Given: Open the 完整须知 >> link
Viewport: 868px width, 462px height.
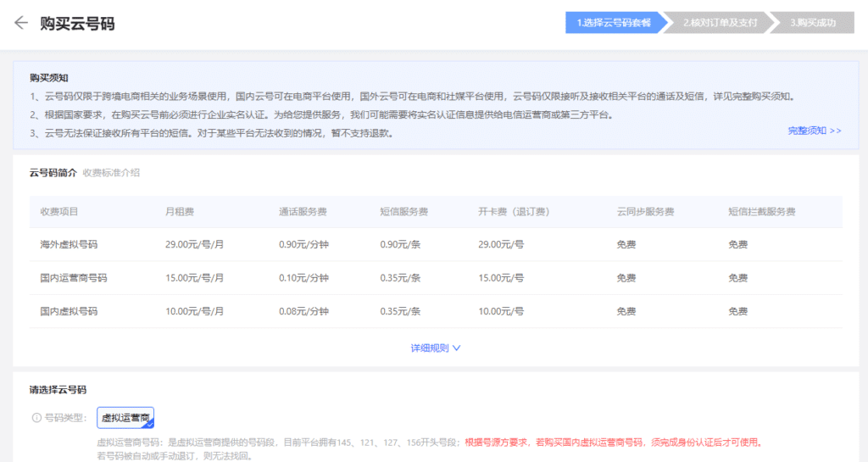Looking at the screenshot, I should pos(815,131).
